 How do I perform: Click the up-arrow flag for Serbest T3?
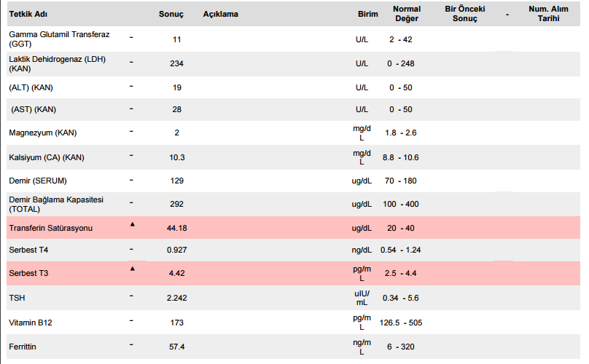click(x=132, y=269)
